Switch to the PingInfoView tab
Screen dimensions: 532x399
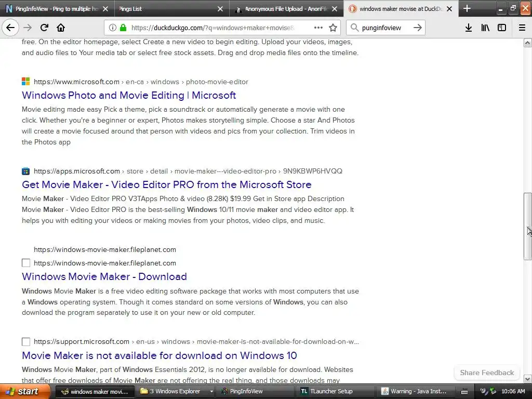pyautogui.click(x=57, y=9)
